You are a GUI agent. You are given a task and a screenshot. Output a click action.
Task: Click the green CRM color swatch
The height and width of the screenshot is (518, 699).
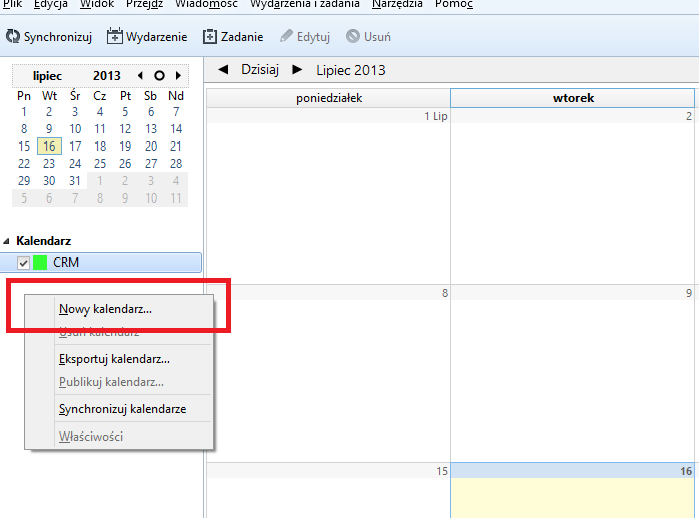tap(41, 263)
